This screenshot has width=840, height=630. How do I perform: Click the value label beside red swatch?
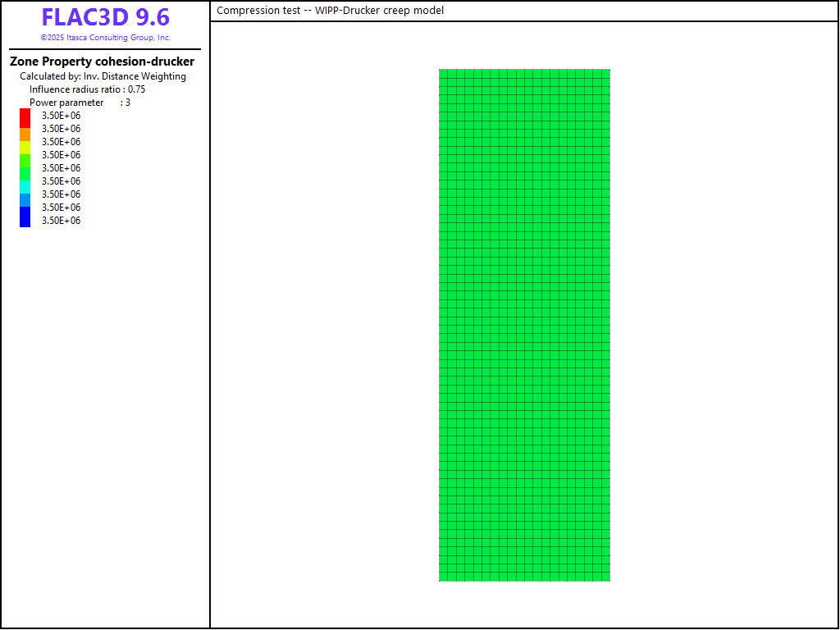pos(61,116)
